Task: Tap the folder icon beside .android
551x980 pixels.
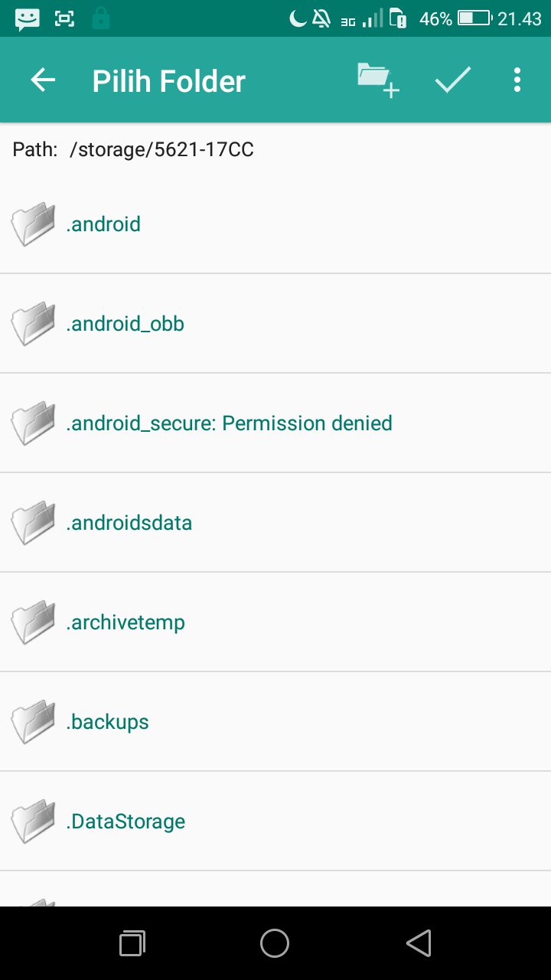Action: click(33, 224)
